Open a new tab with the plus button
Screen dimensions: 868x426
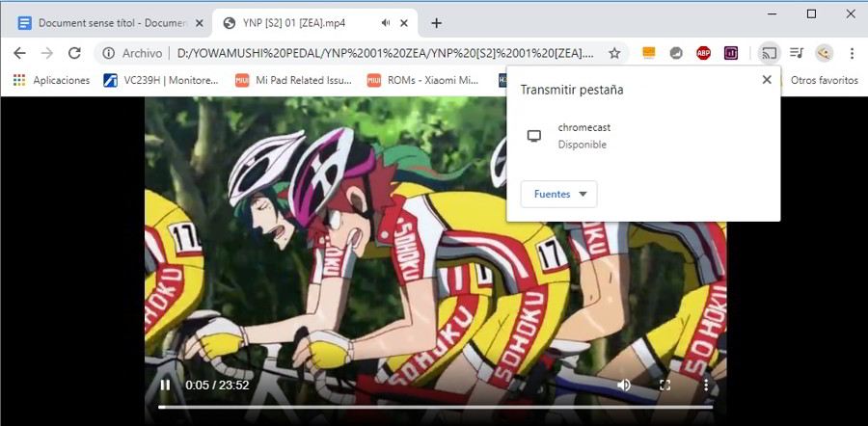tap(436, 22)
